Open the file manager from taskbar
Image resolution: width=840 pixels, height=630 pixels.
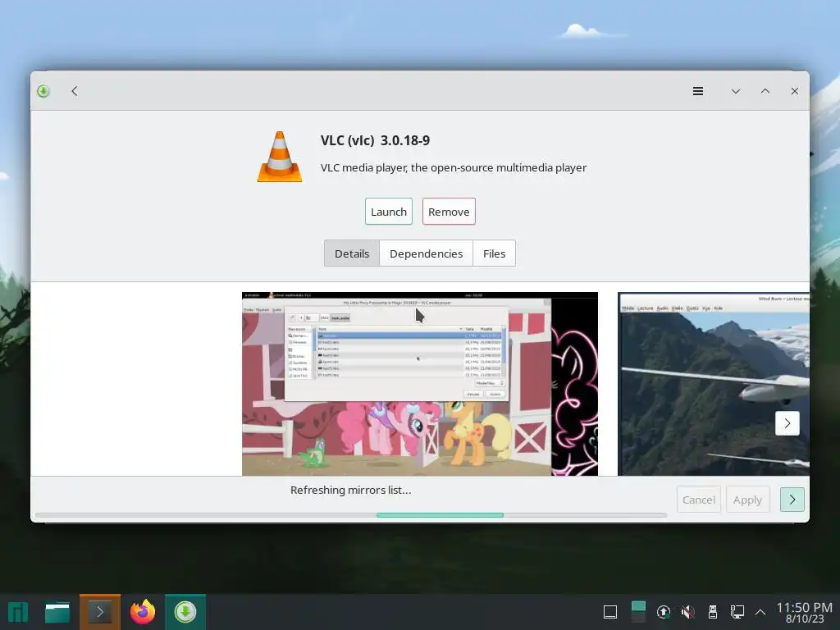(x=57, y=612)
